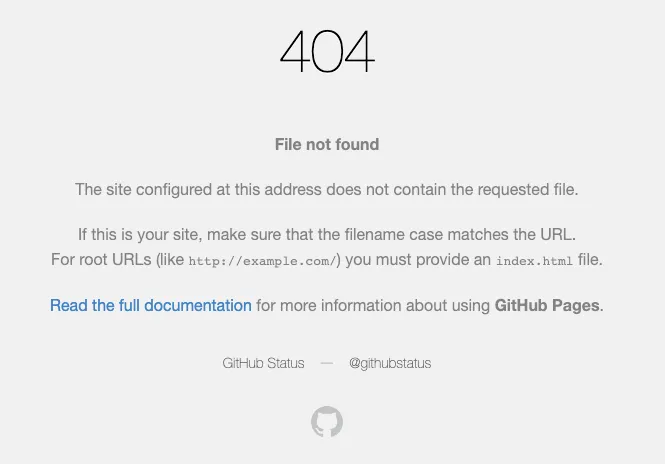
Task: Visit the @githubstatus Twitter link
Action: point(390,363)
